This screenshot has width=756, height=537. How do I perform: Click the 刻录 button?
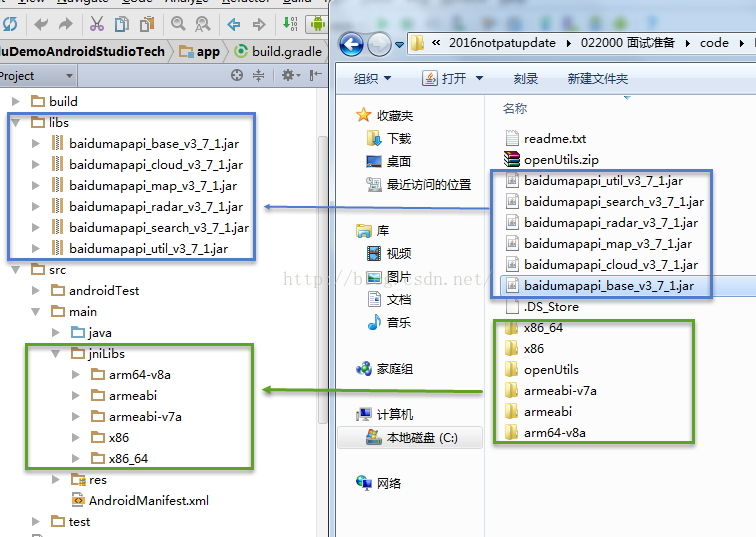526,78
